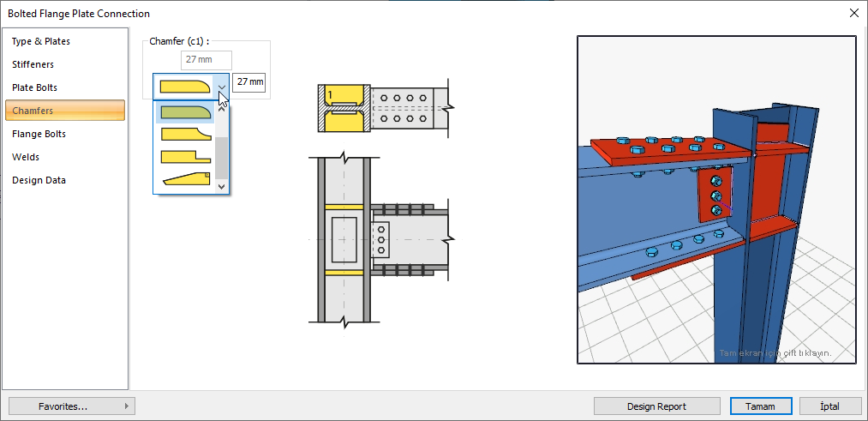Go to the Flange Bolts tab
The height and width of the screenshot is (421, 868).
click(39, 134)
